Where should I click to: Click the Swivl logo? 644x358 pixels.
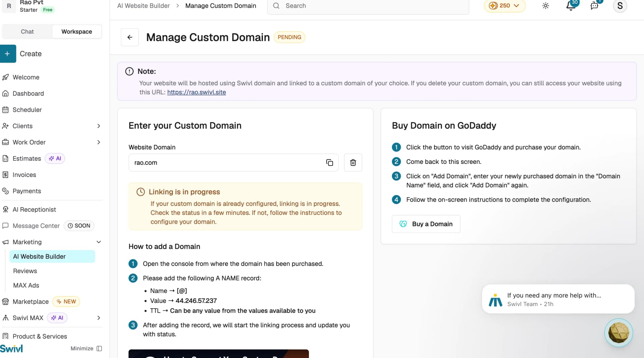tap(11, 349)
